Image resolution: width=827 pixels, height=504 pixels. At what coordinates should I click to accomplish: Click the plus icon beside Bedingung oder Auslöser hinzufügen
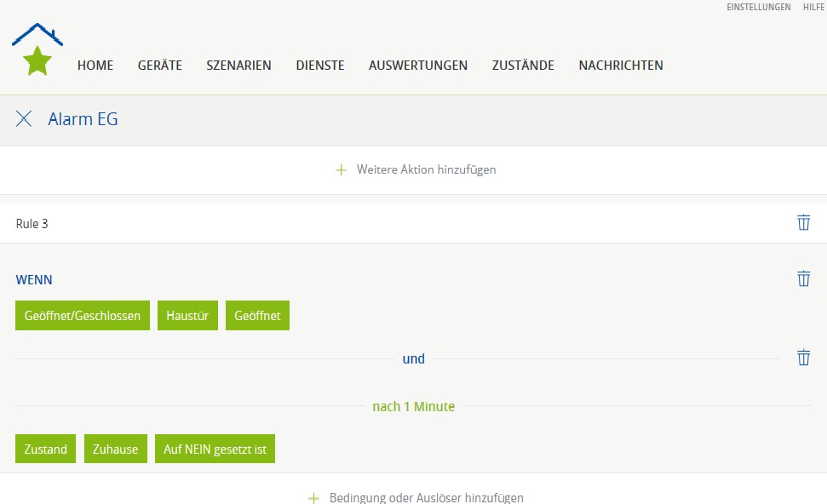pos(313,498)
